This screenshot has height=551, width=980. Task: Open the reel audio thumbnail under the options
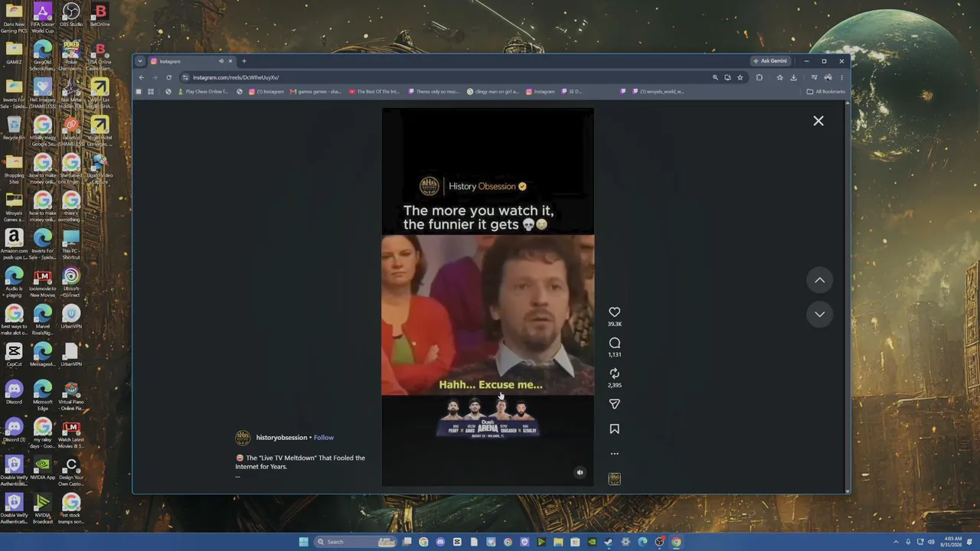pyautogui.click(x=614, y=478)
